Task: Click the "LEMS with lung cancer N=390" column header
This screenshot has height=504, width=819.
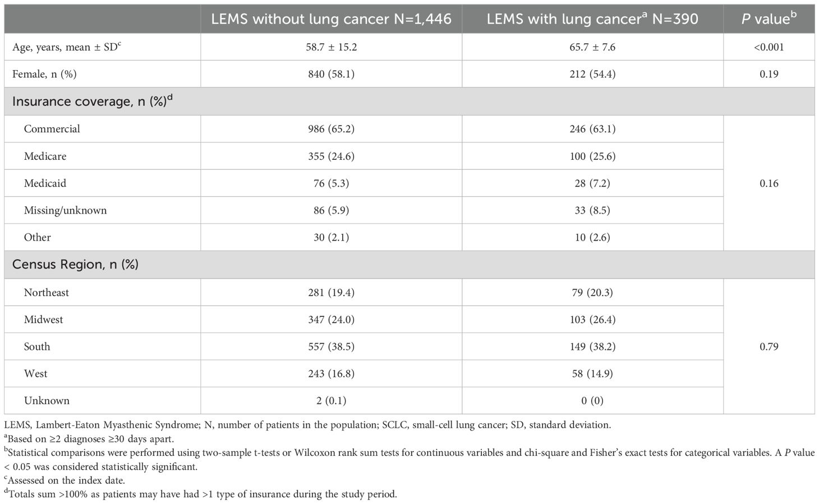Action: [592, 19]
